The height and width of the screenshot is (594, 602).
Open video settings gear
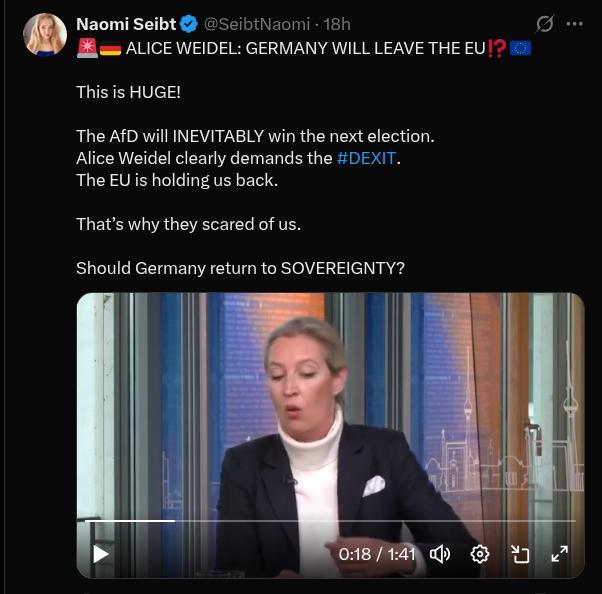click(x=480, y=554)
